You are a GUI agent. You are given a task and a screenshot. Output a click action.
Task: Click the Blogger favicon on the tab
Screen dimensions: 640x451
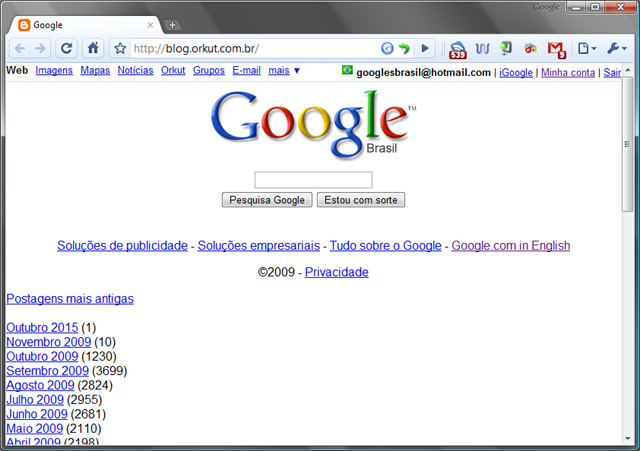24,25
